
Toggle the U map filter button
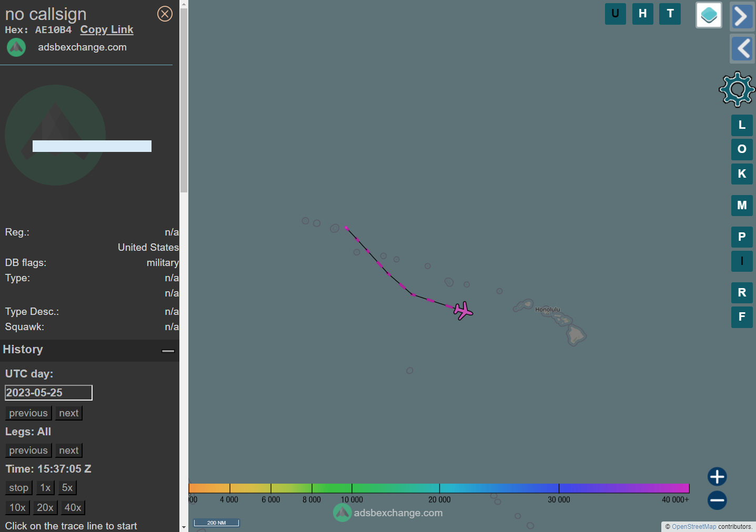(616, 14)
